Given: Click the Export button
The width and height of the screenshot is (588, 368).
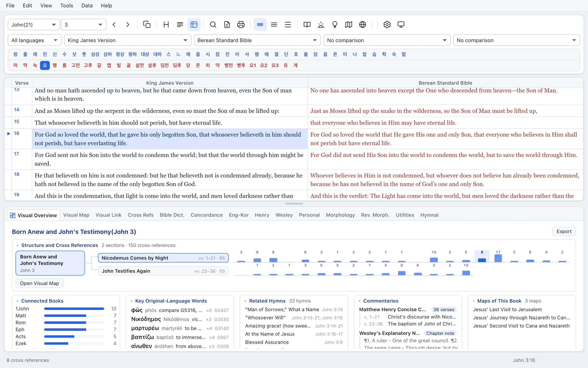Looking at the screenshot, I should tap(564, 231).
